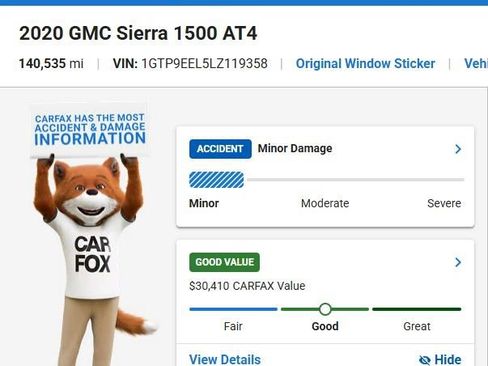The width and height of the screenshot is (488, 366).
Task: Click the VIN number text
Action: (x=204, y=63)
